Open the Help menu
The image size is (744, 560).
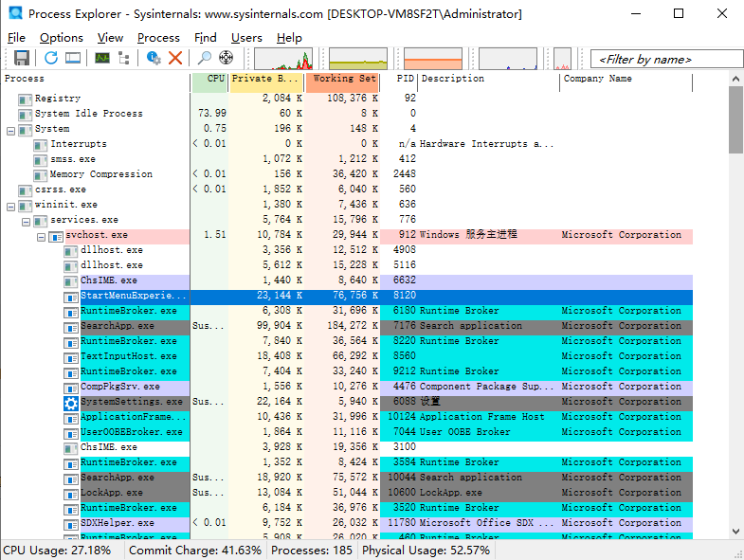pos(289,38)
